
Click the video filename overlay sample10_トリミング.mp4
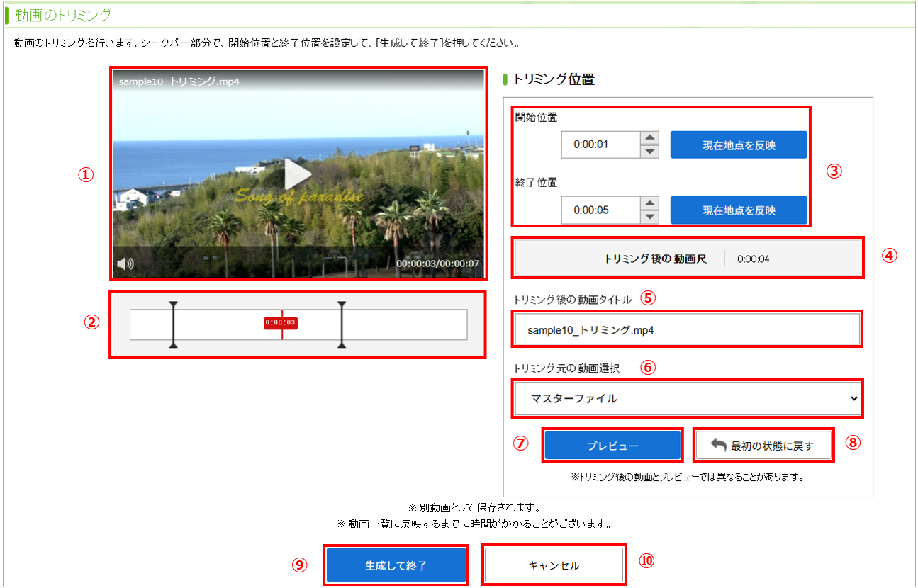[179, 81]
